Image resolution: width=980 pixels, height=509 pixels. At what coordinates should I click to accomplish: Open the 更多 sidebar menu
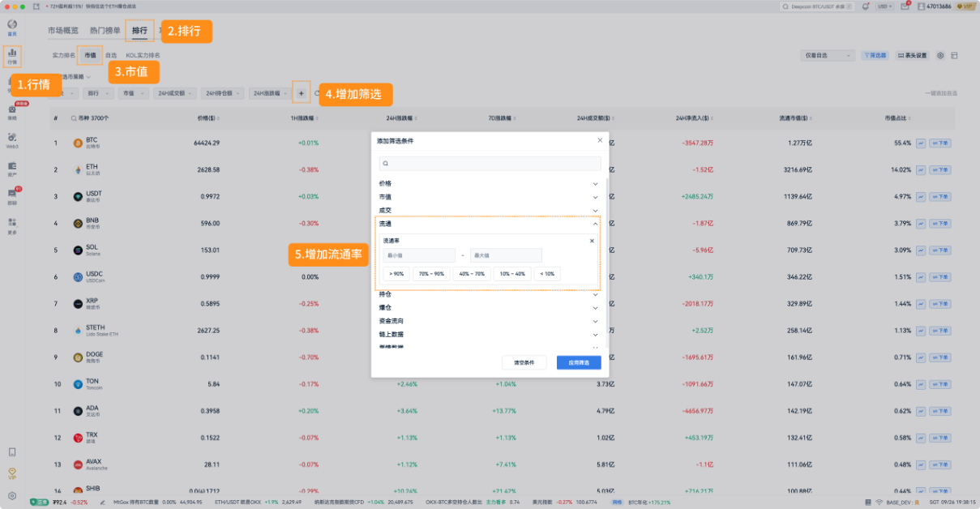(x=12, y=225)
